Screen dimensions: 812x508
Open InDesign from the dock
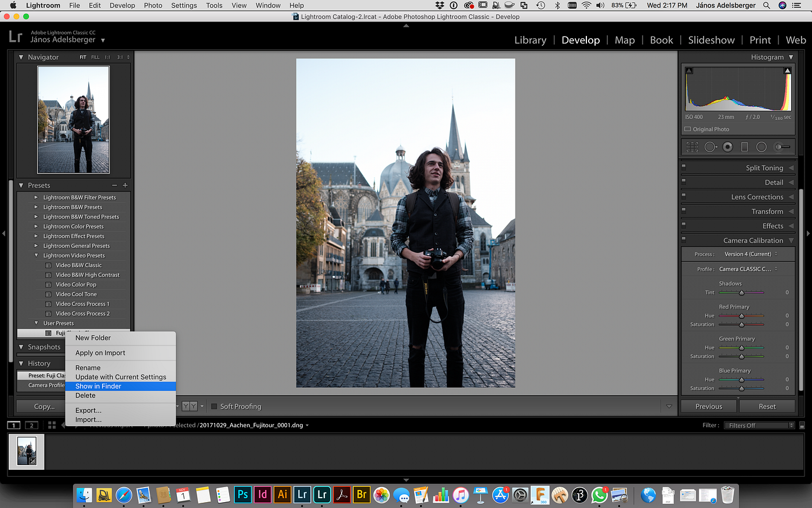(x=262, y=495)
